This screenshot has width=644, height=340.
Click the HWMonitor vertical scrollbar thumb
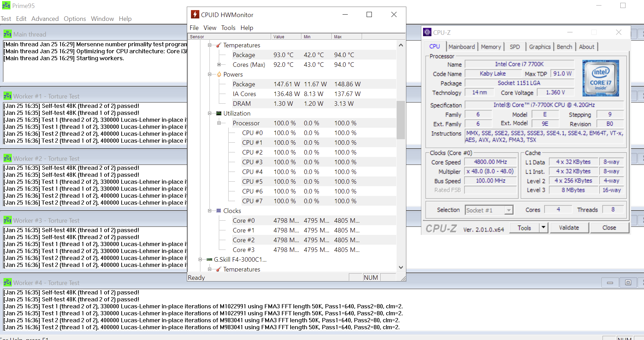401,120
